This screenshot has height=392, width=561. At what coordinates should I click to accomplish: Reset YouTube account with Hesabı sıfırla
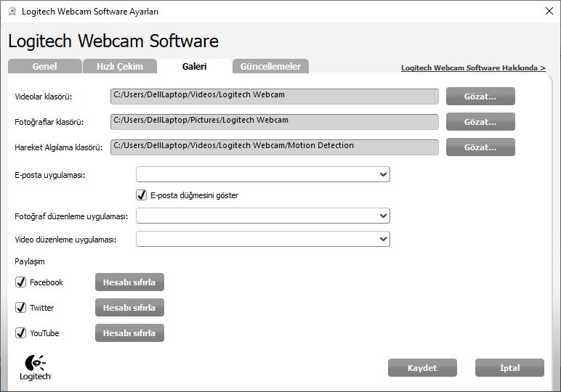tap(129, 333)
